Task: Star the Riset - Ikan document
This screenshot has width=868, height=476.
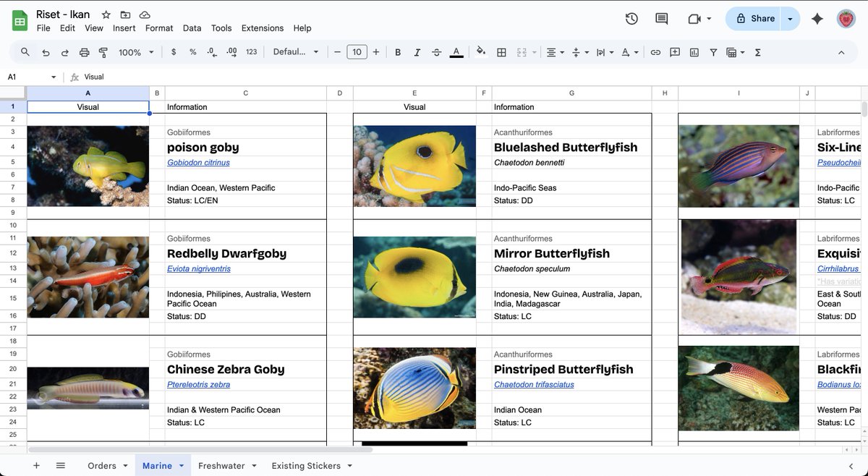Action: coord(106,15)
